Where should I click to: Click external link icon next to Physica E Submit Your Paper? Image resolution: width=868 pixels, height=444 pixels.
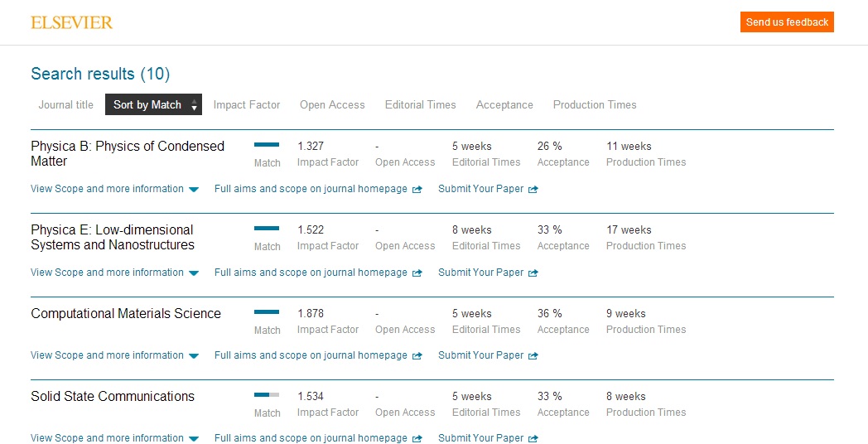[x=533, y=273]
